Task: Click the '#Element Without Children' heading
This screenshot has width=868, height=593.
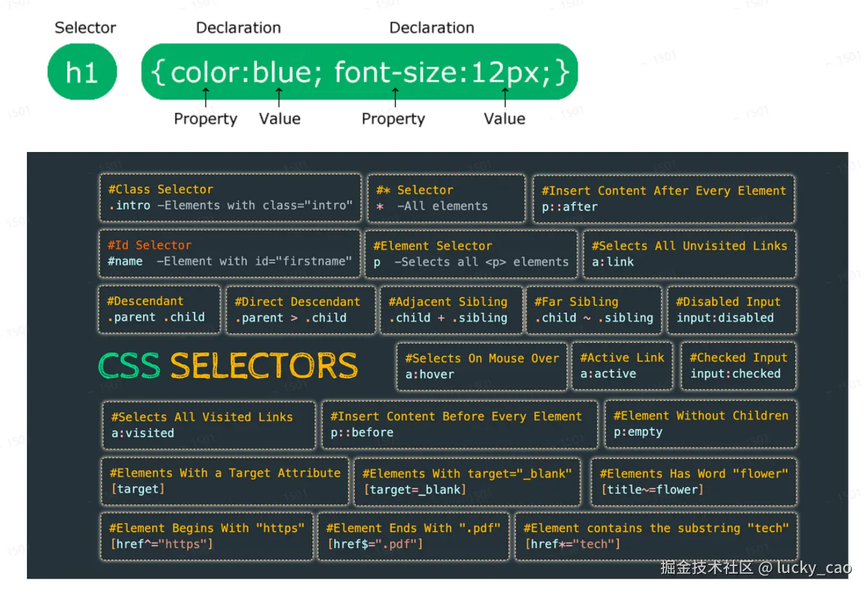Action: [x=701, y=416]
